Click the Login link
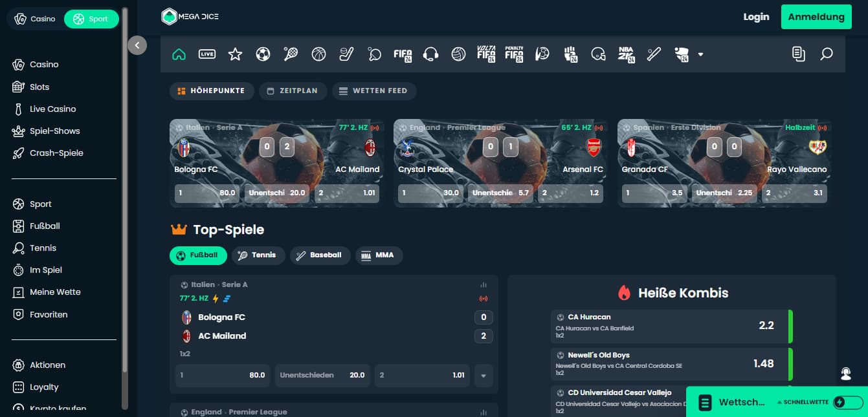This screenshot has height=417, width=868. pyautogui.click(x=756, y=17)
